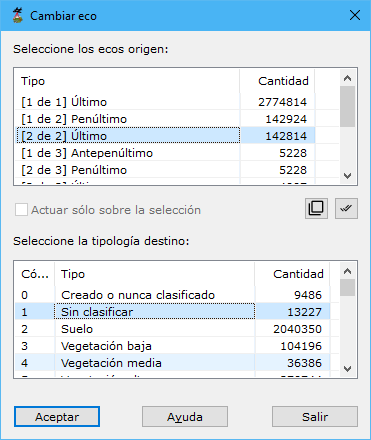Click code 3 in destination list
Screen dimensions: 371x440
[25, 346]
